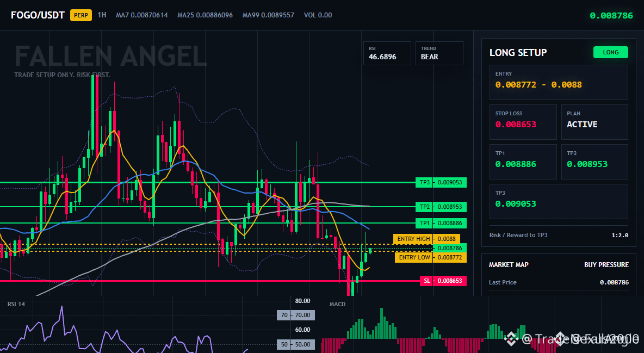Select the ENTRY 0.008772 - 0.0088 card
644x353 pixels.
[x=559, y=82]
